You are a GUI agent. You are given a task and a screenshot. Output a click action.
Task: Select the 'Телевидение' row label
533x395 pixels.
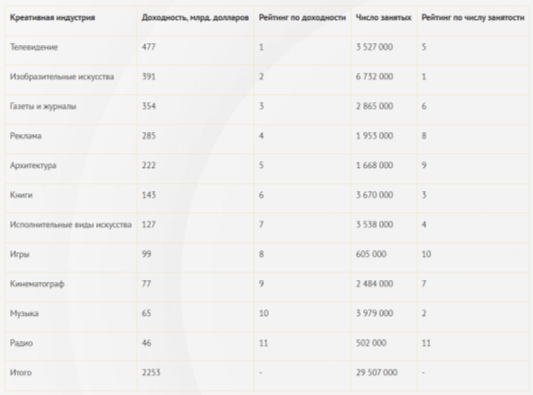tap(34, 47)
